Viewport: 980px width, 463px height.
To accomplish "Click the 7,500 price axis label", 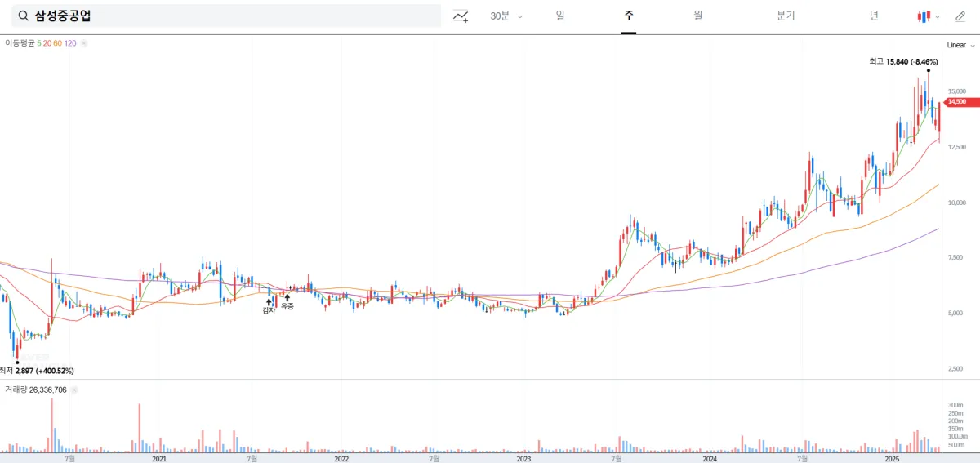I will point(957,257).
